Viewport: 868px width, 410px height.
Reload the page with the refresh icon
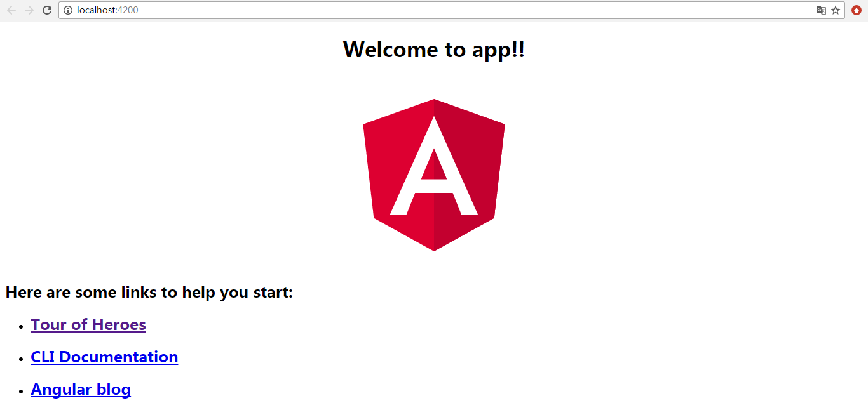47,10
